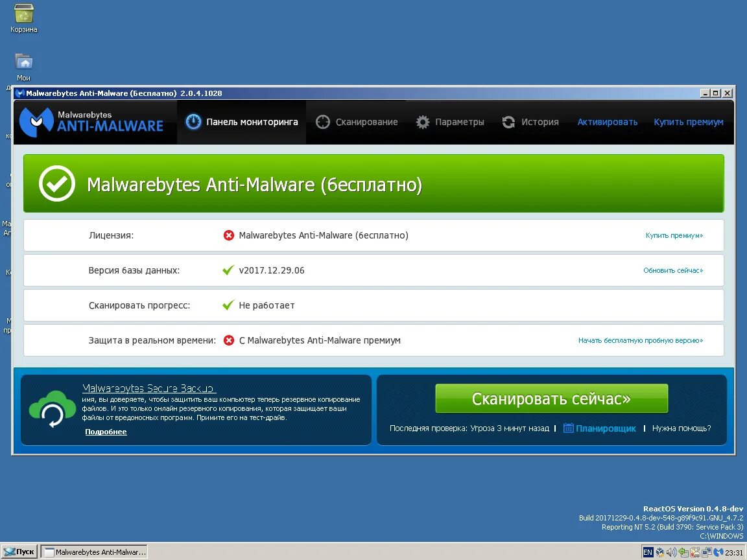Click the Malwarebytes Secure Backup heading link
Viewport: 747px width, 560px height.
pyautogui.click(x=149, y=388)
